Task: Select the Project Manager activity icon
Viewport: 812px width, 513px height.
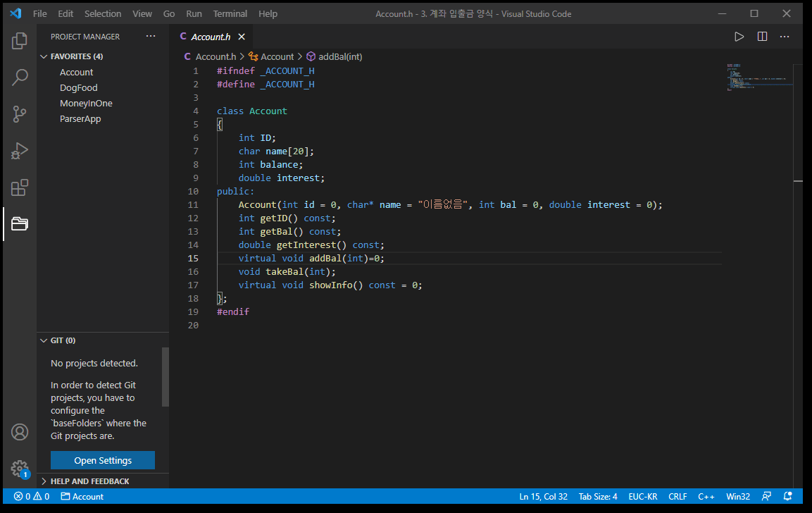Action: pos(20,224)
